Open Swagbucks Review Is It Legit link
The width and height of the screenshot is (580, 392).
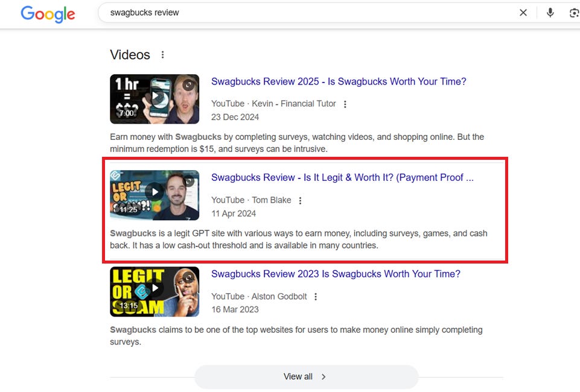[342, 177]
